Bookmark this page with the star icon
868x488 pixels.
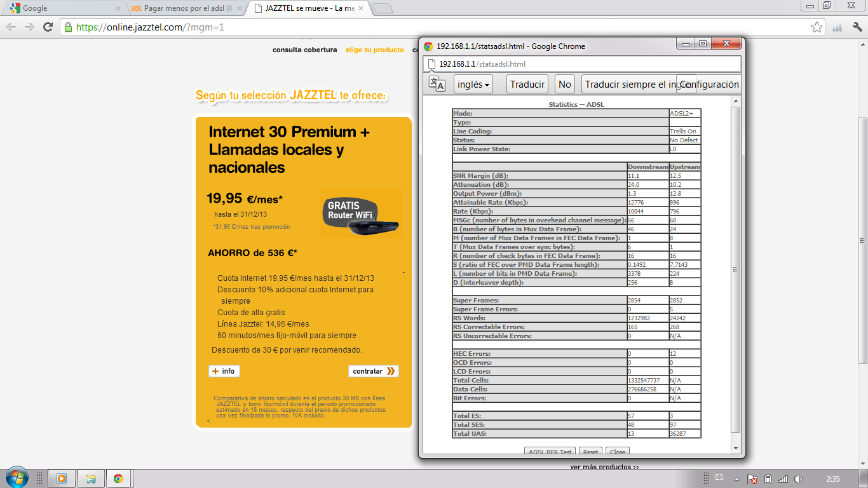coord(817,27)
